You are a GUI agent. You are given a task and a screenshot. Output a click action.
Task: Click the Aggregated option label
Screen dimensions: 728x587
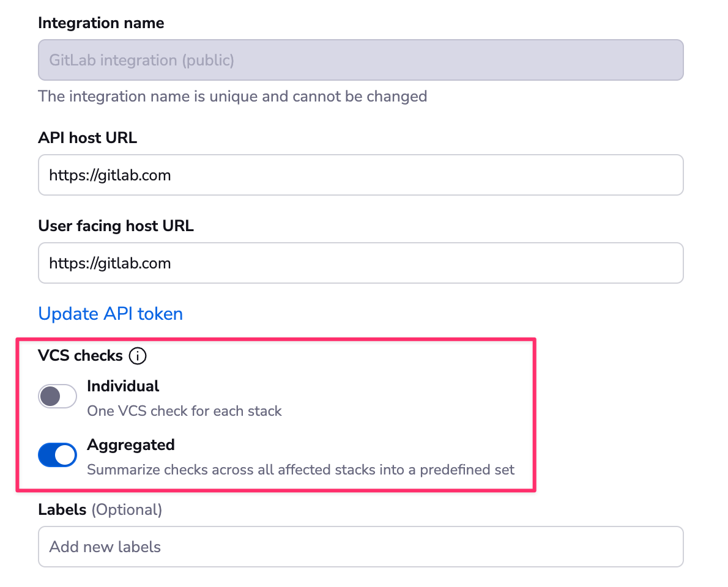tap(130, 445)
